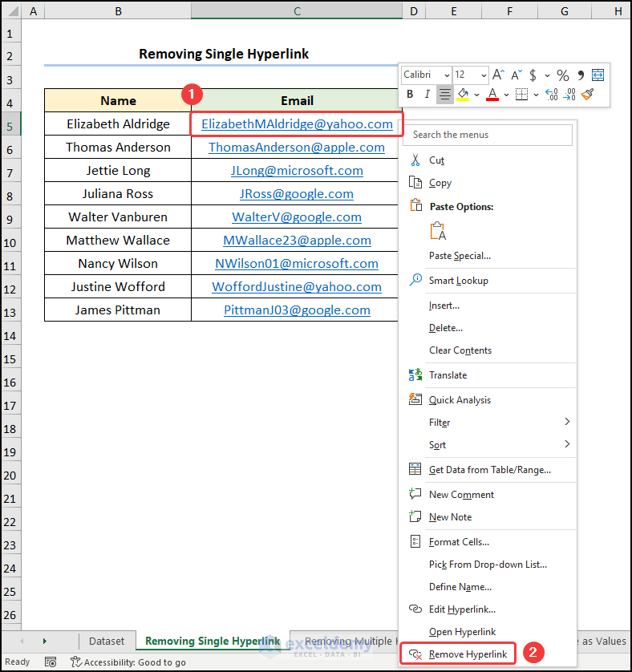The image size is (632, 672).
Task: Open the WalterV@google.com hyperlink
Action: pos(297,217)
